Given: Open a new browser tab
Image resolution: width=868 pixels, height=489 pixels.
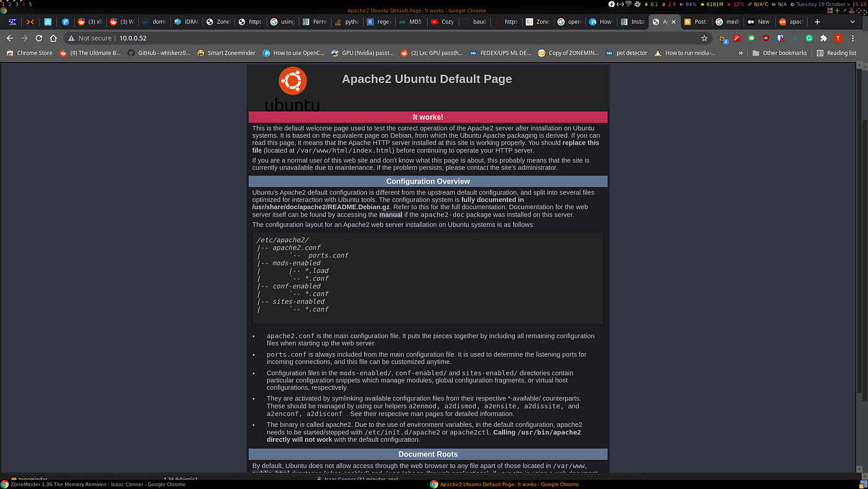Looking at the screenshot, I should [817, 21].
